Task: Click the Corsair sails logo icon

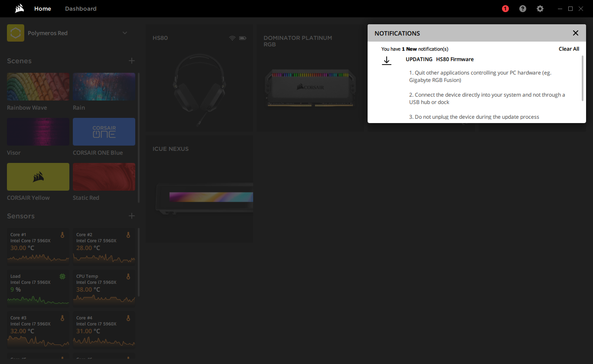Action: tap(19, 9)
